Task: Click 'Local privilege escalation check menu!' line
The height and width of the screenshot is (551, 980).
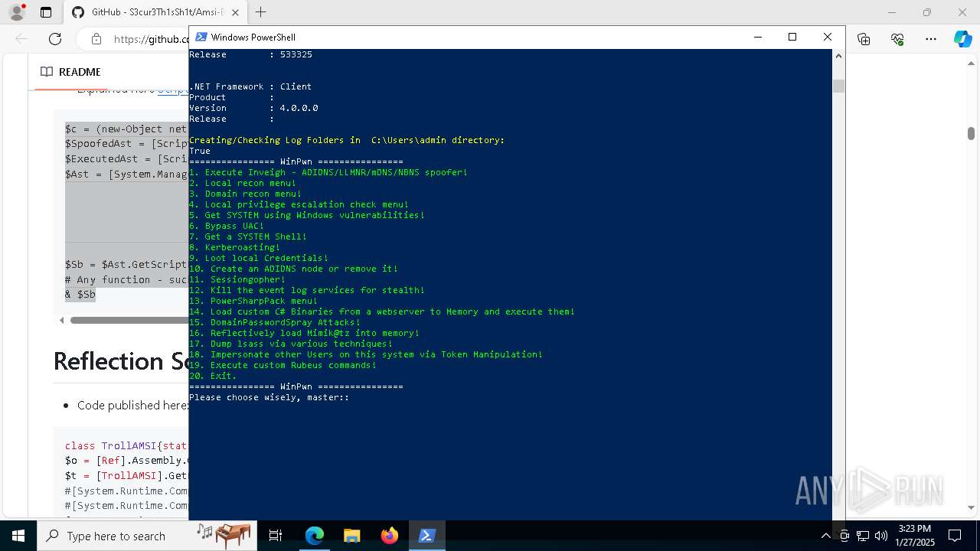Action: click(x=299, y=204)
